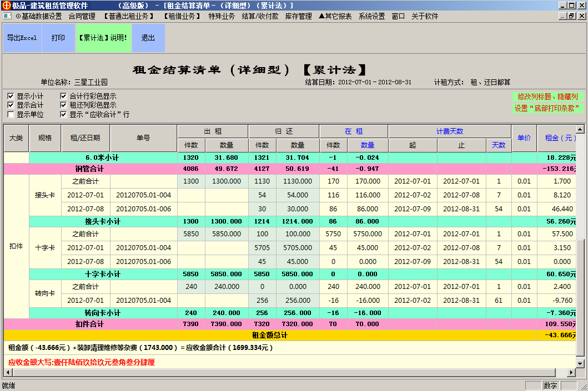This screenshot has height=391, width=588.
Task: Click 修改列标题、隐藏列 button
Action: [547, 97]
